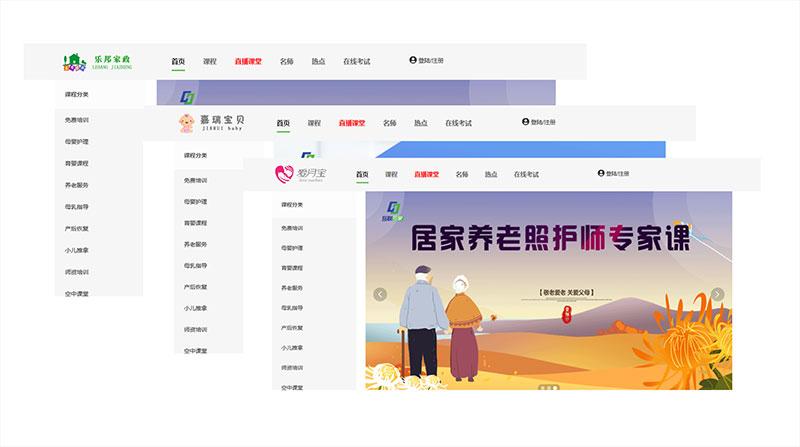800x447 pixels.
Task: Click user avatar icon on 嘉瑞宝贝 header
Action: point(525,122)
